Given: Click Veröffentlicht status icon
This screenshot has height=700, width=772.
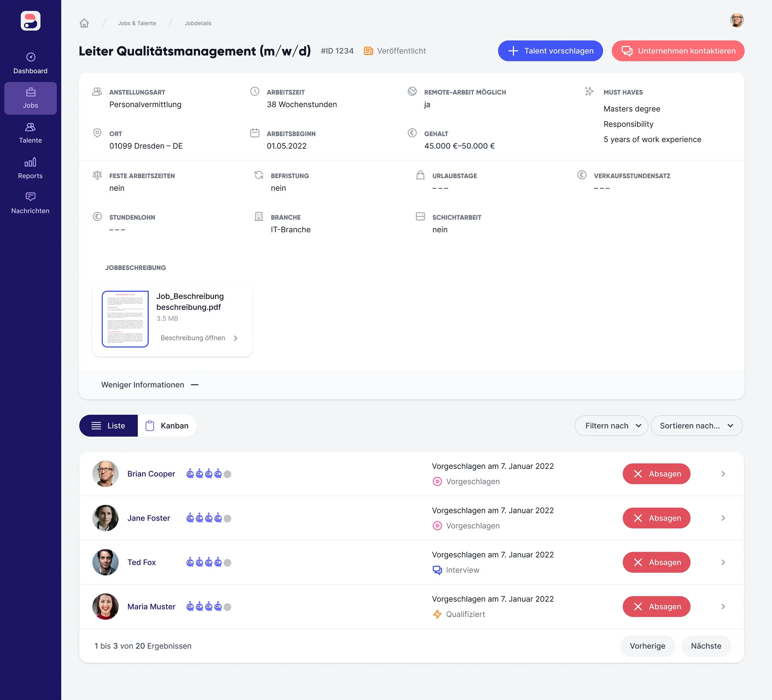Looking at the screenshot, I should coord(368,51).
